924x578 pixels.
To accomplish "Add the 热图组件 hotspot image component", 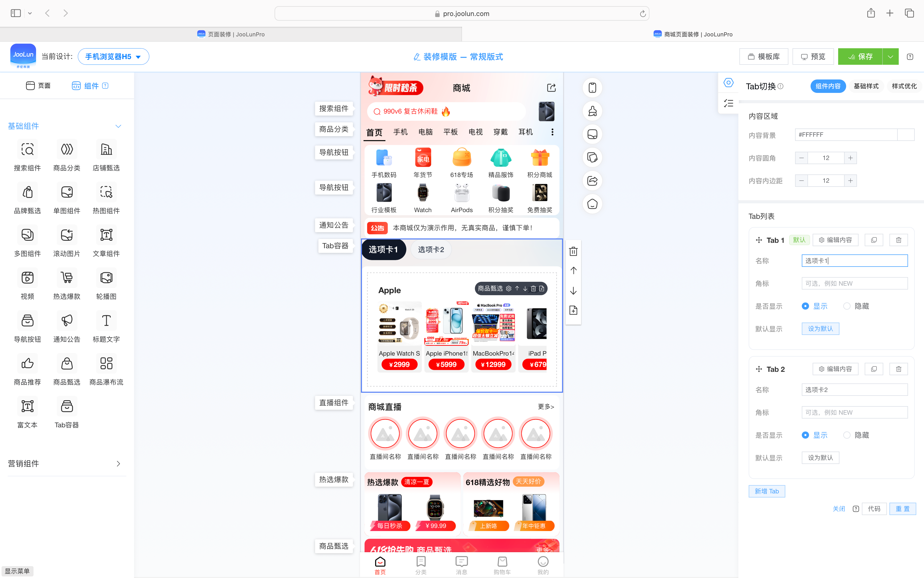I will click(x=106, y=192).
